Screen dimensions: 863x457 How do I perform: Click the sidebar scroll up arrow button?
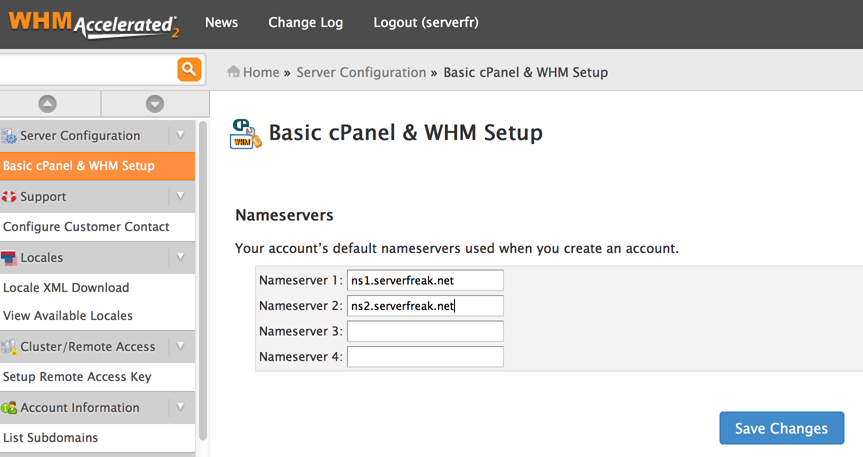[x=47, y=104]
